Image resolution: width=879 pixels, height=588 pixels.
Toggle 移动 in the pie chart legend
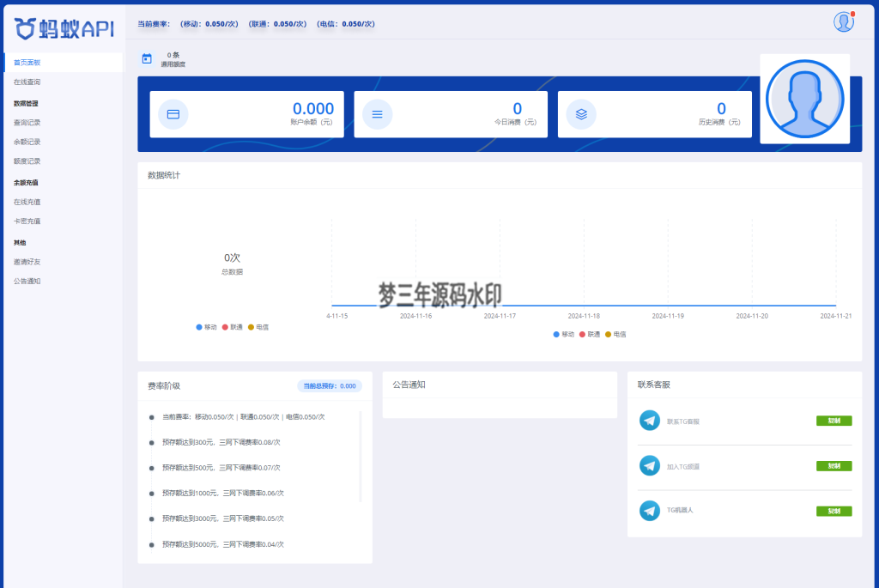[x=206, y=327]
